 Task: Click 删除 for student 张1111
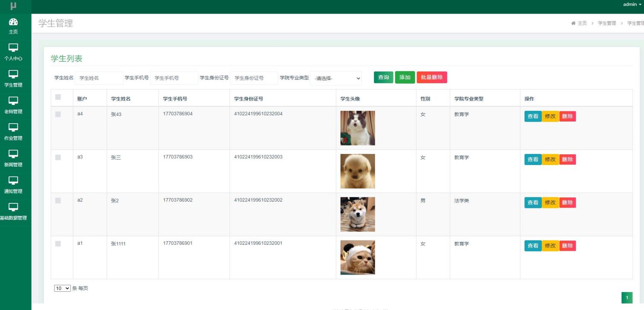coord(568,246)
